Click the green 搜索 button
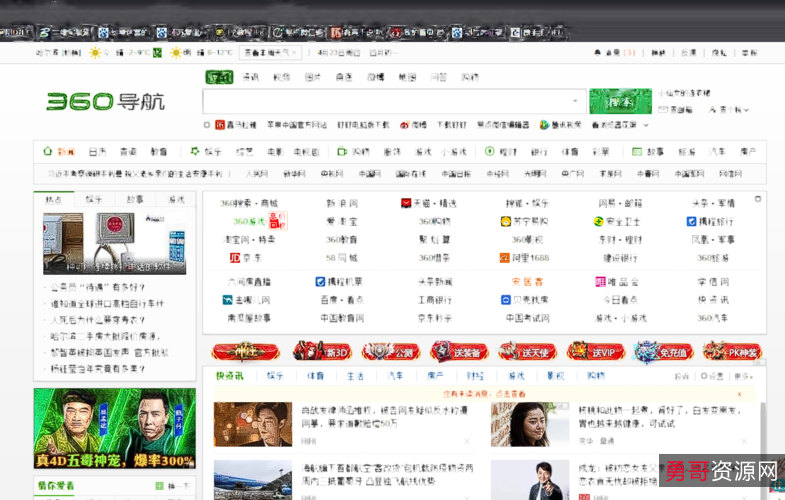 coord(620,102)
